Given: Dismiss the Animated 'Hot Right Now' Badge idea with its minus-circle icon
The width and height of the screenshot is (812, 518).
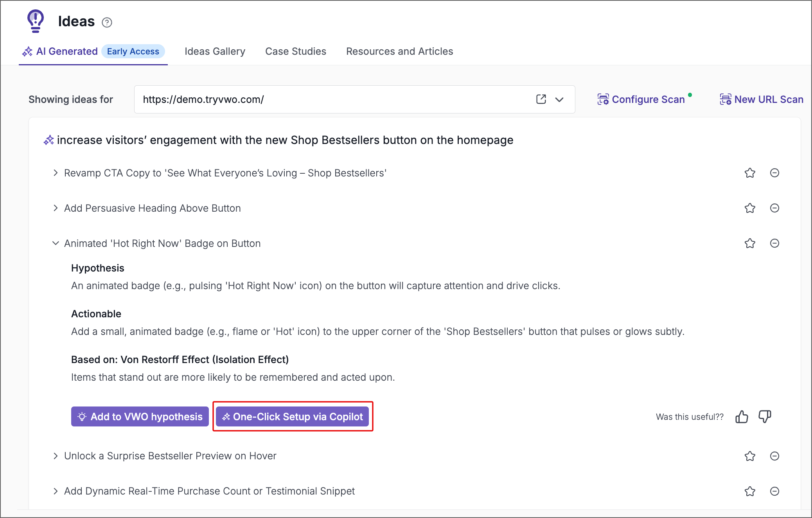Looking at the screenshot, I should point(774,243).
